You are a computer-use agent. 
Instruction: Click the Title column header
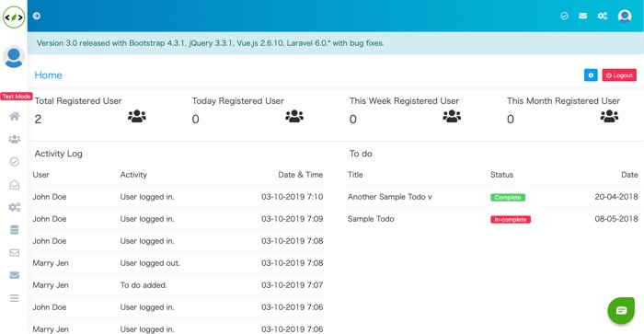tap(355, 175)
